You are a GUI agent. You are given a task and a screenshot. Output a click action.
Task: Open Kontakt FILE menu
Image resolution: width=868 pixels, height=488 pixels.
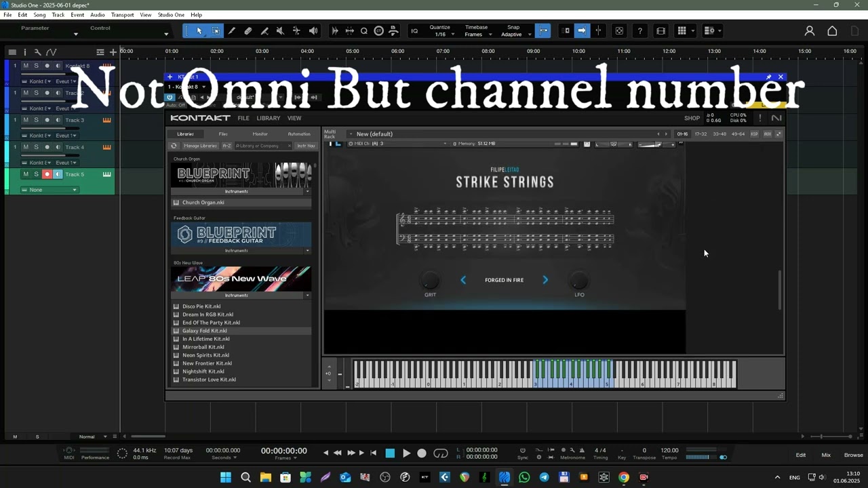point(243,118)
